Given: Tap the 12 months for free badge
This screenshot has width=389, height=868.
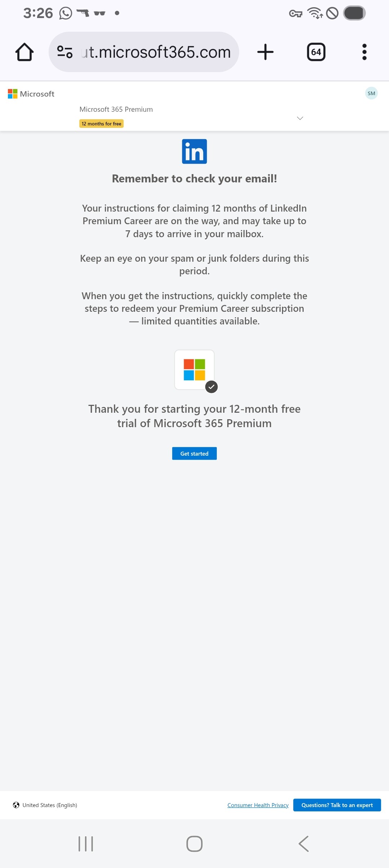Looking at the screenshot, I should click(x=102, y=124).
